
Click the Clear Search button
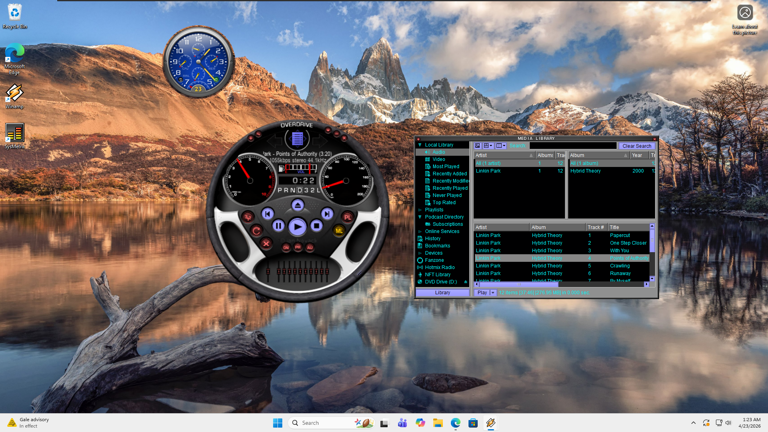(636, 146)
